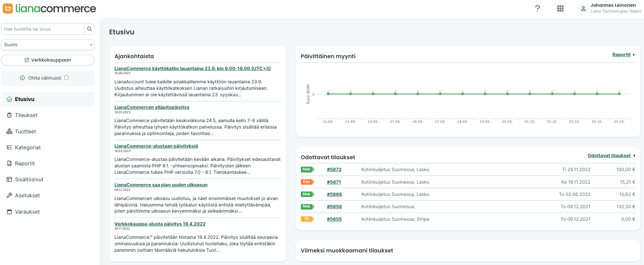Open the Odottavat tilaukset link on the right
The width and height of the screenshot is (644, 265).
tap(609, 155)
